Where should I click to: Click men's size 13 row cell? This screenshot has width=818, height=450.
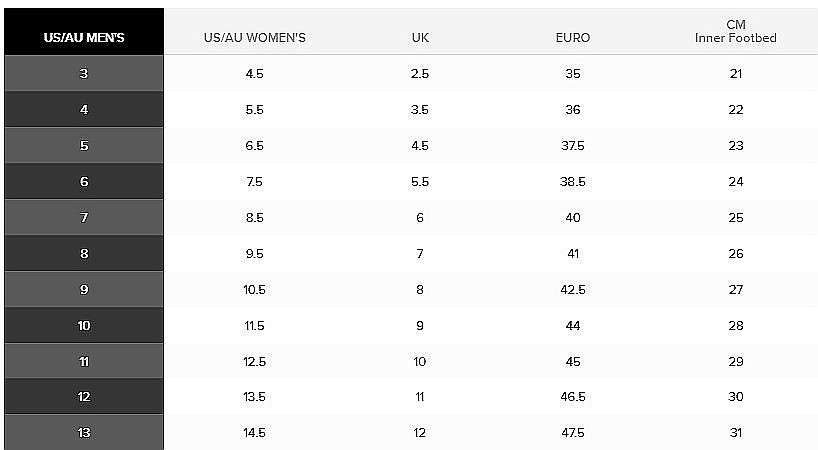click(x=84, y=432)
